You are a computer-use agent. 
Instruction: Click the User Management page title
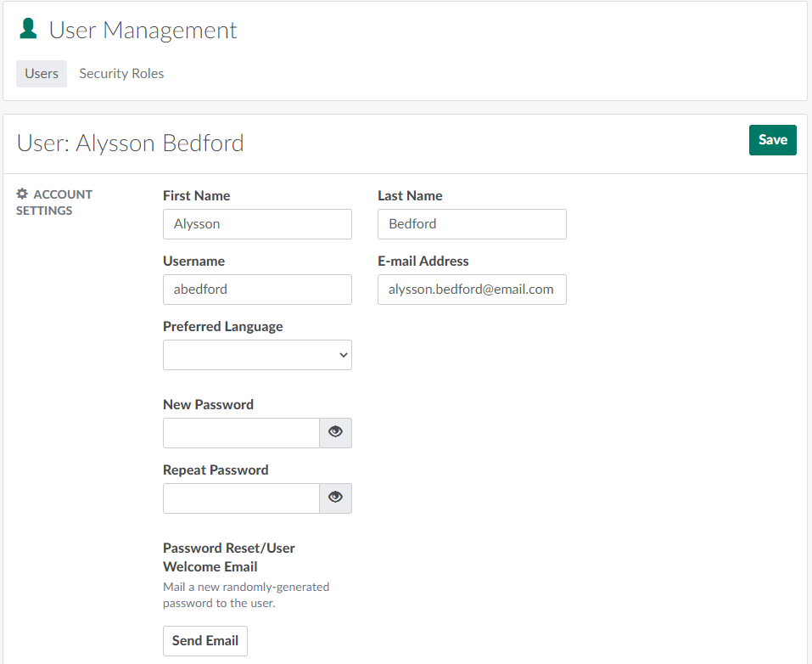click(x=143, y=31)
